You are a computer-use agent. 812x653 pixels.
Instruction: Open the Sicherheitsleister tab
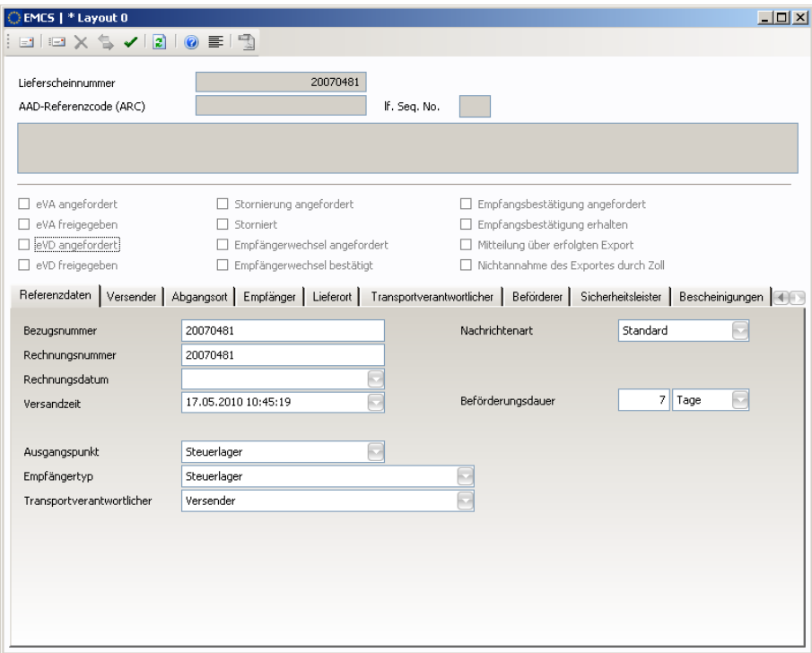tap(619, 298)
